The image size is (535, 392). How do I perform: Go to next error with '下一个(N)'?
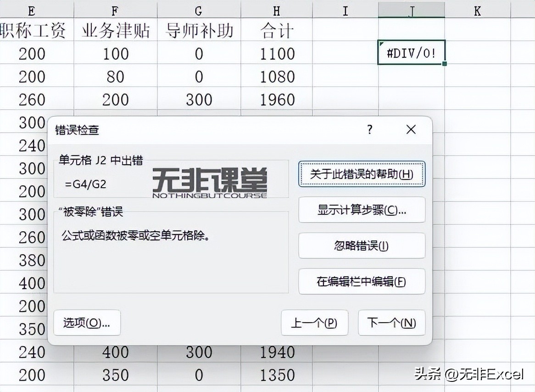(x=391, y=323)
